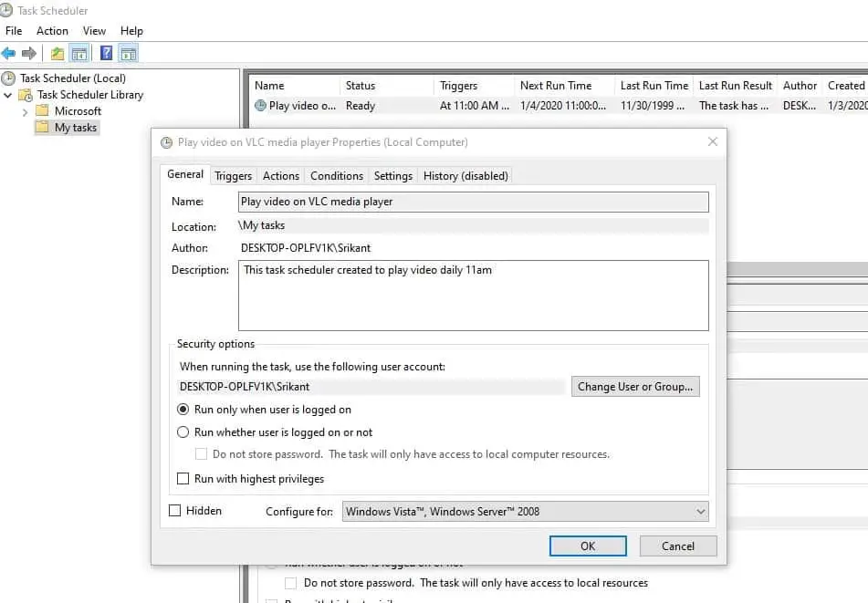Switch to the General tab
The width and height of the screenshot is (868, 603).
pos(185,174)
